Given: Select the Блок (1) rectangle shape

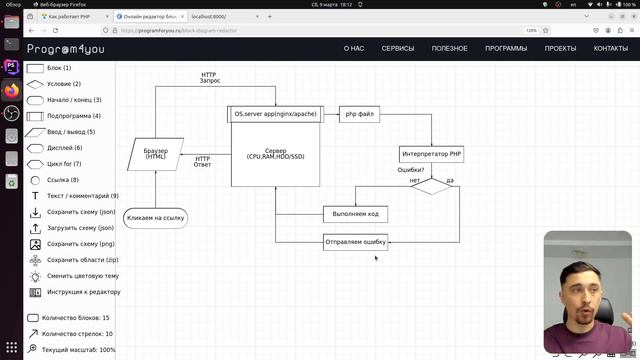Looking at the screenshot, I should click(35, 68).
